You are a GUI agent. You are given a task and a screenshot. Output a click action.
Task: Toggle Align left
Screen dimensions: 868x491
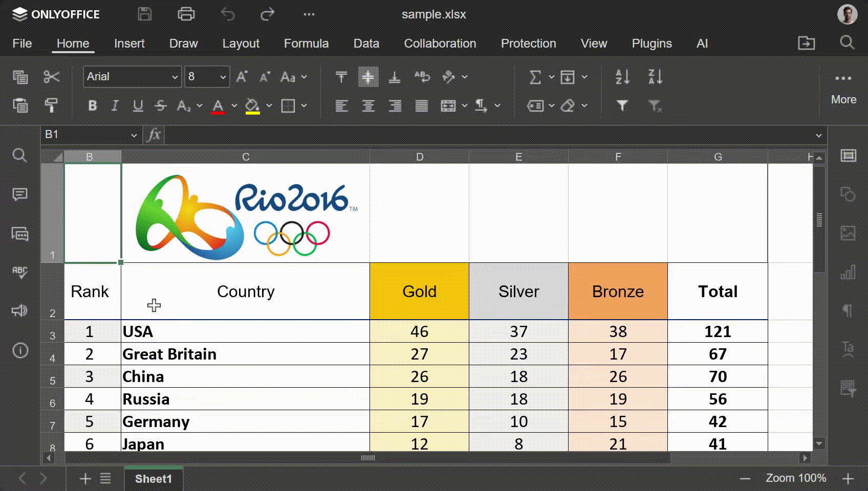341,106
